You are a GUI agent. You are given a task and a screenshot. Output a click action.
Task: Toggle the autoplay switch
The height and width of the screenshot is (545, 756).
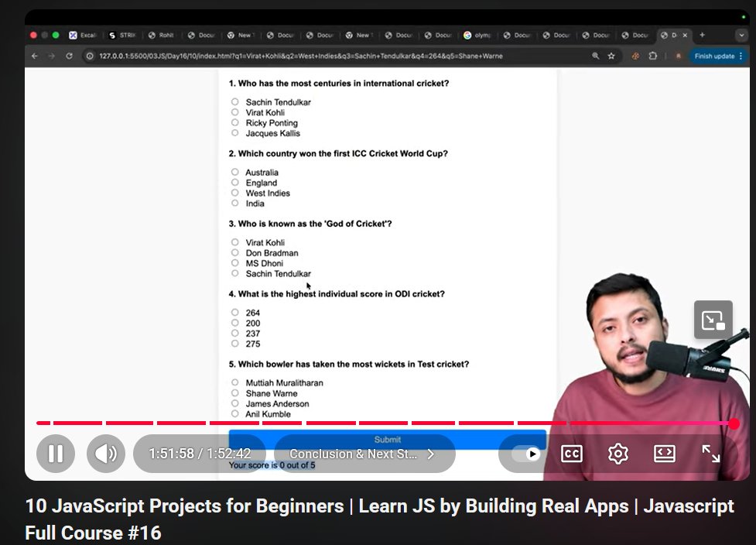(x=526, y=454)
